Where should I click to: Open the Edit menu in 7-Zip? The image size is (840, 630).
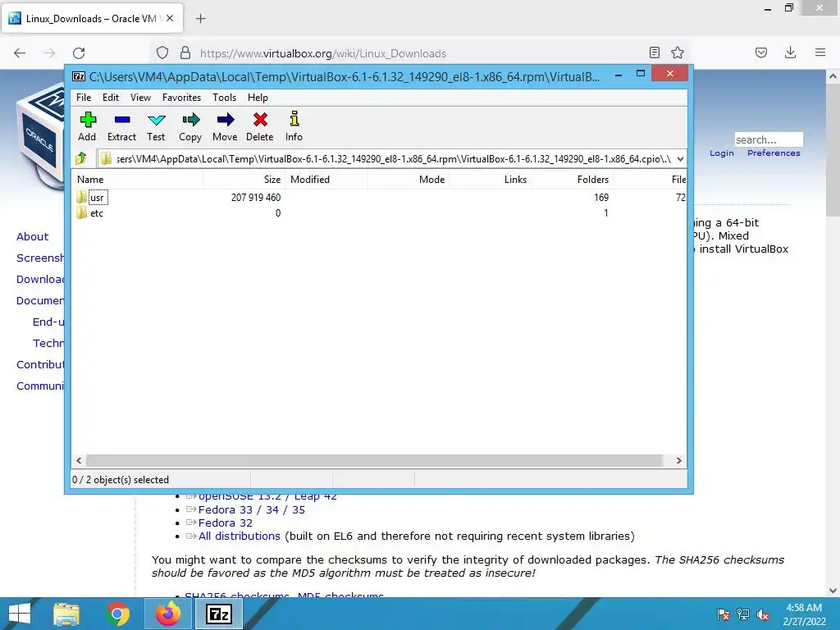coord(111,98)
